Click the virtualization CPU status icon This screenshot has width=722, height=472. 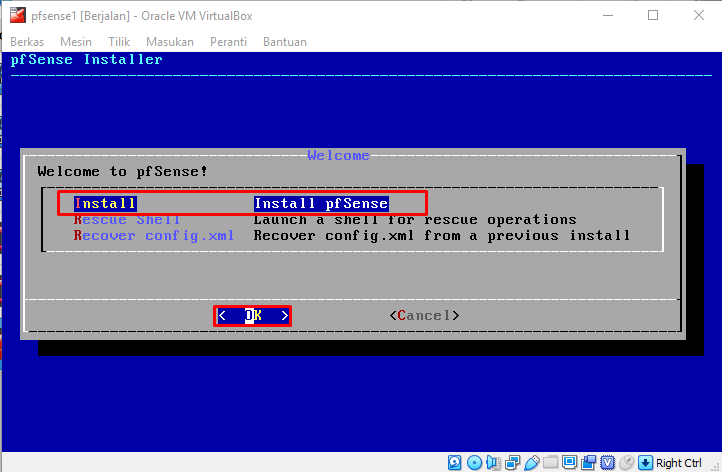point(607,462)
